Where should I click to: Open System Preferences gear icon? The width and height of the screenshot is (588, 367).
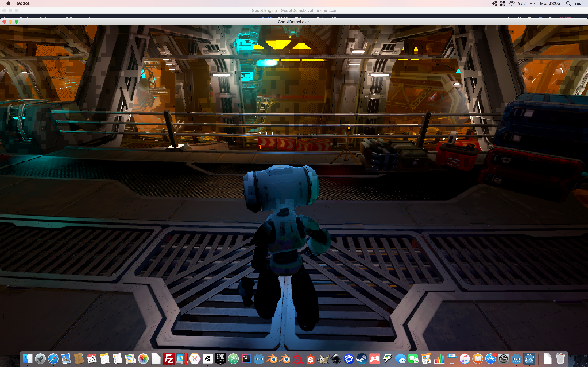[x=503, y=359]
